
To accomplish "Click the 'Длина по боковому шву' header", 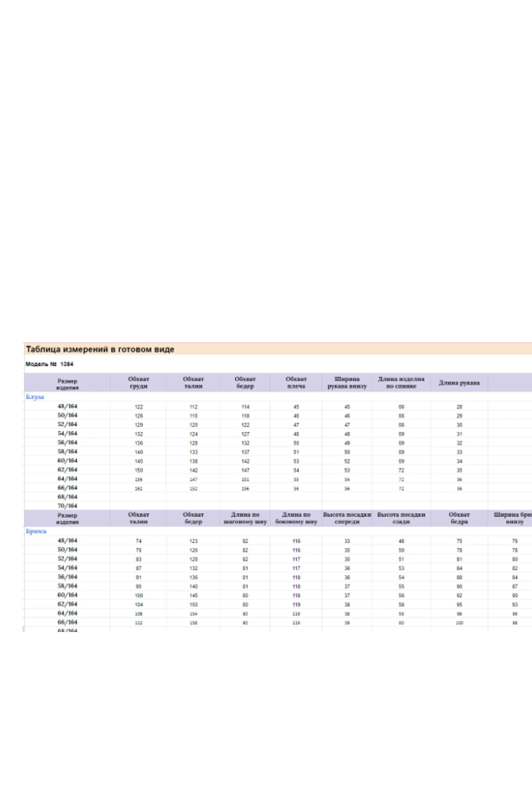I will (296, 518).
